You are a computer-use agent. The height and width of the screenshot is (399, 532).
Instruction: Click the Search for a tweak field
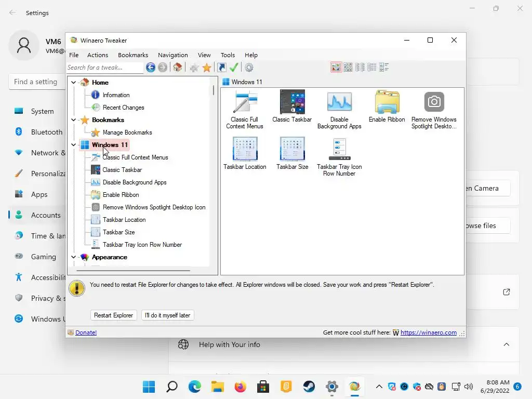(x=105, y=68)
